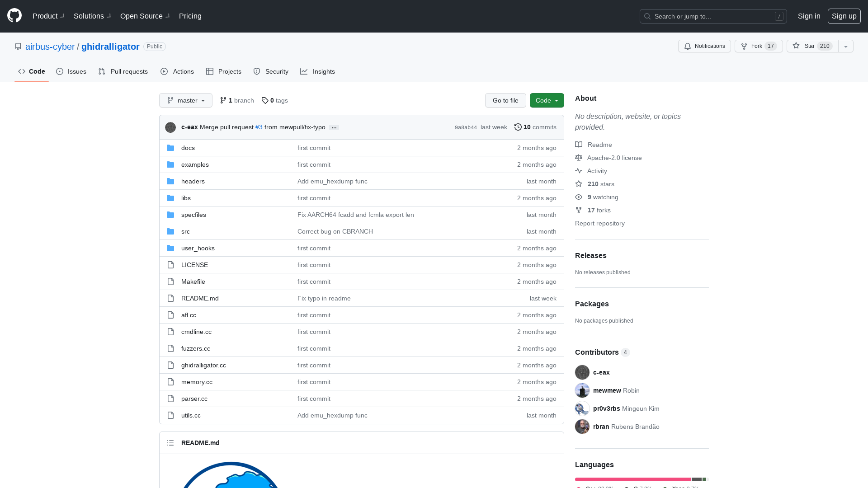
Task: Open the GitHub home logo
Action: (14, 16)
